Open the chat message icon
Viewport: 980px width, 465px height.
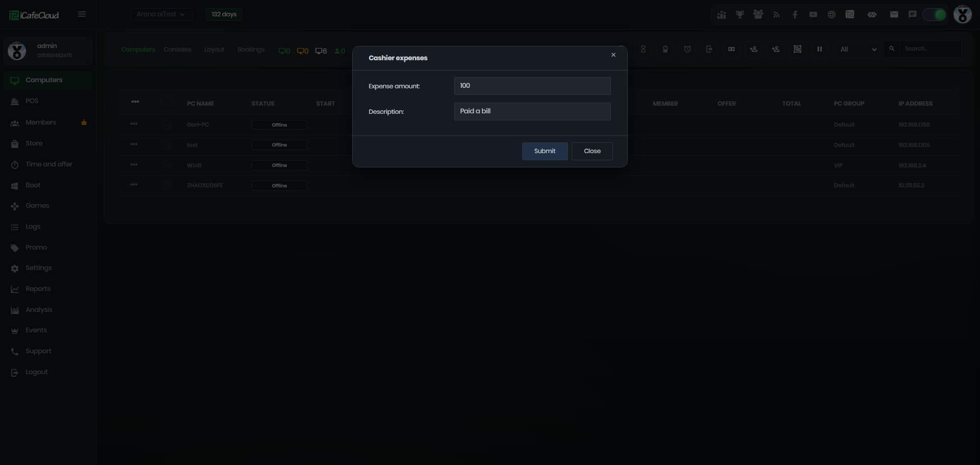912,15
